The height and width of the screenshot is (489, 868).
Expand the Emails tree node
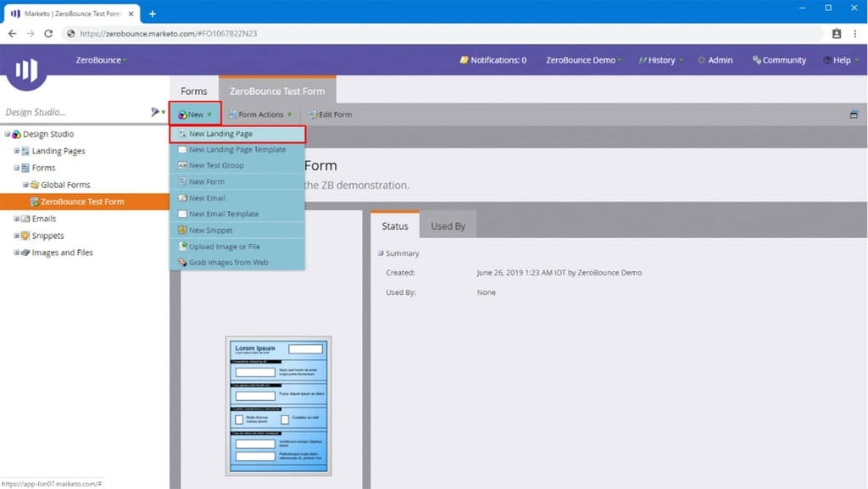[x=16, y=219]
